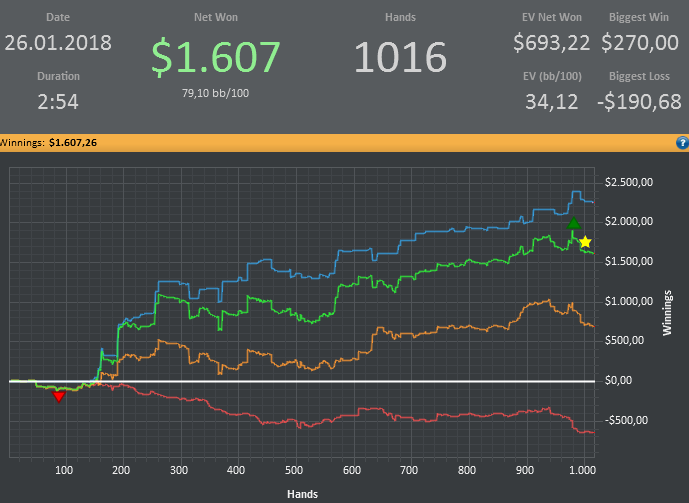Click the green upward triangle biggest win marker
Image resolution: width=689 pixels, height=503 pixels.
click(x=573, y=223)
